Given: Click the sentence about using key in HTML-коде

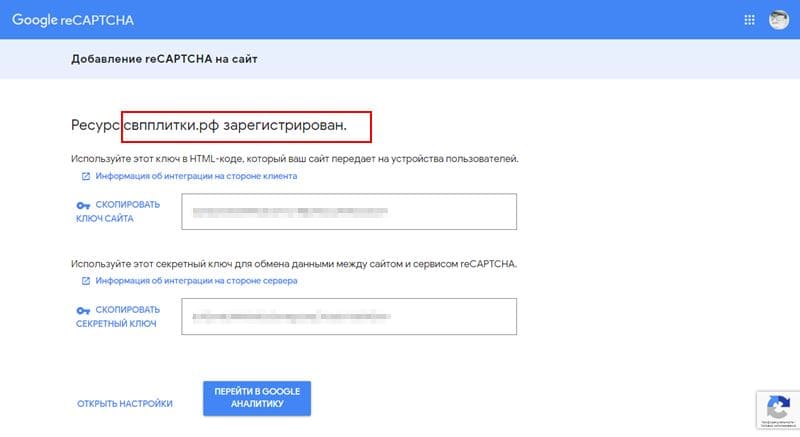Looking at the screenshot, I should pos(294,159).
